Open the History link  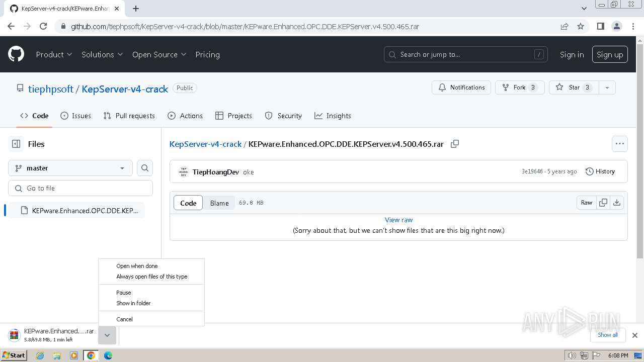point(600,171)
